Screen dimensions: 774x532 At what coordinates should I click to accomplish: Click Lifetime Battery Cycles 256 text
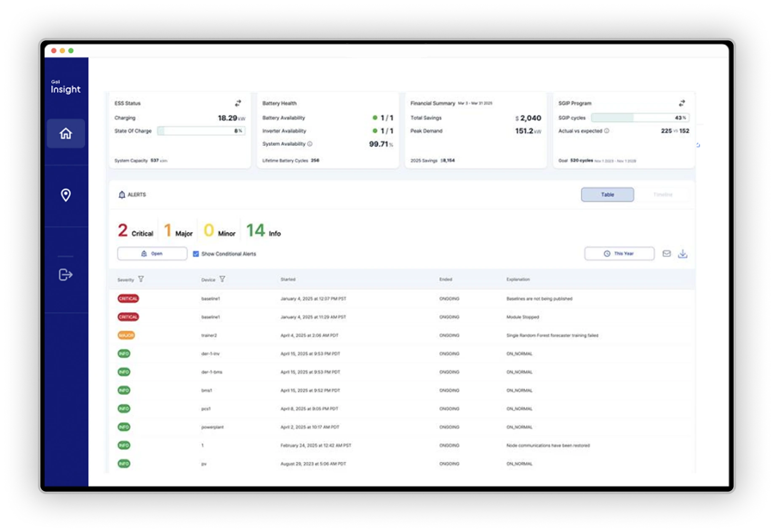coord(291,160)
